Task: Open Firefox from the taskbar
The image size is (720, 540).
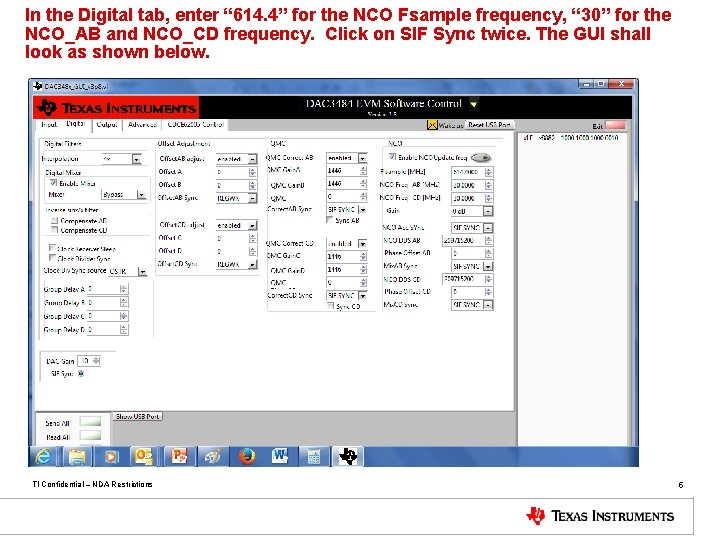Action: coord(247,456)
